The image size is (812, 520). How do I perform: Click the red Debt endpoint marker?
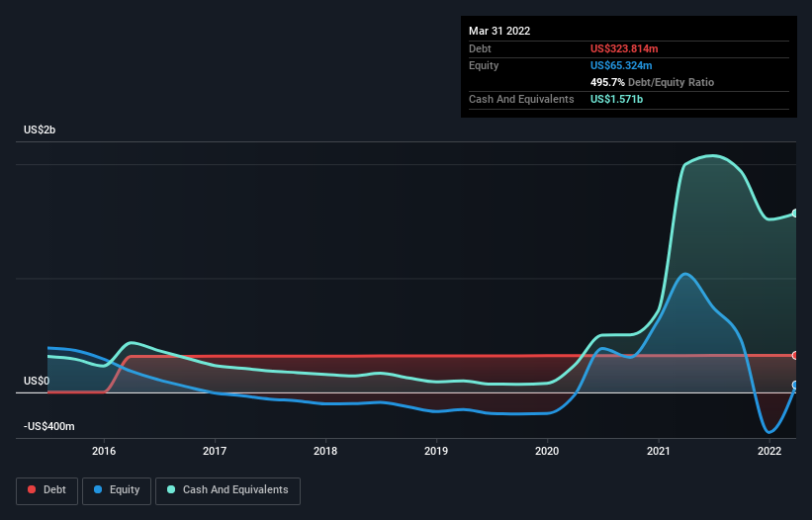(795, 356)
